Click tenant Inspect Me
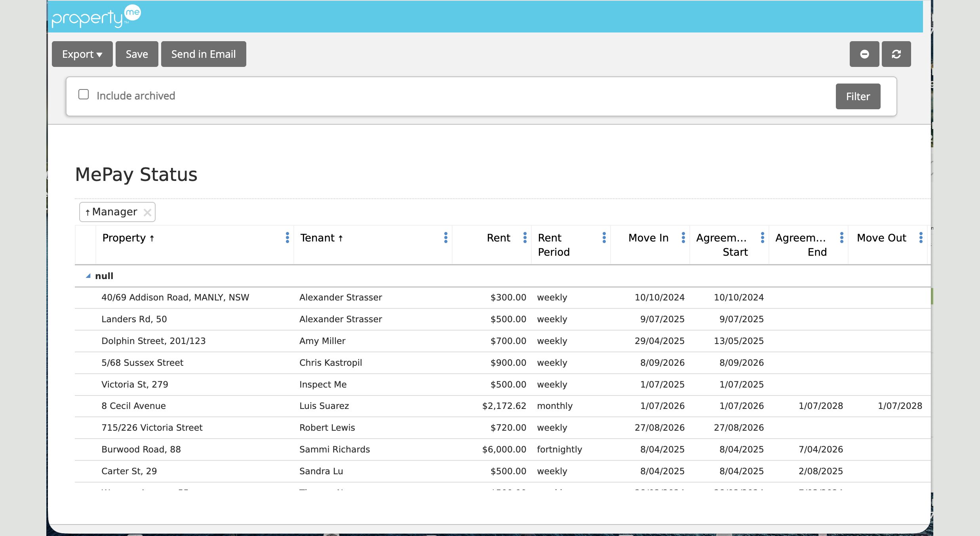980x536 pixels. pyautogui.click(x=323, y=384)
